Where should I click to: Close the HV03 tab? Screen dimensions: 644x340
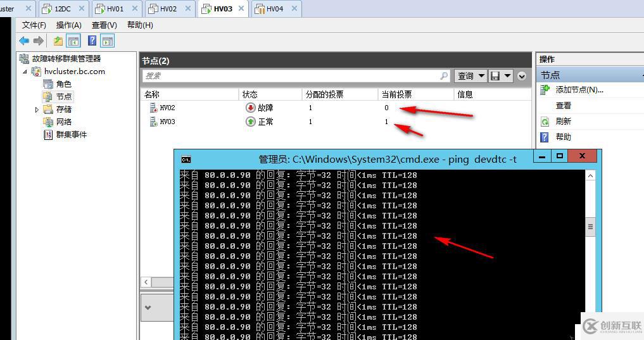(x=241, y=8)
